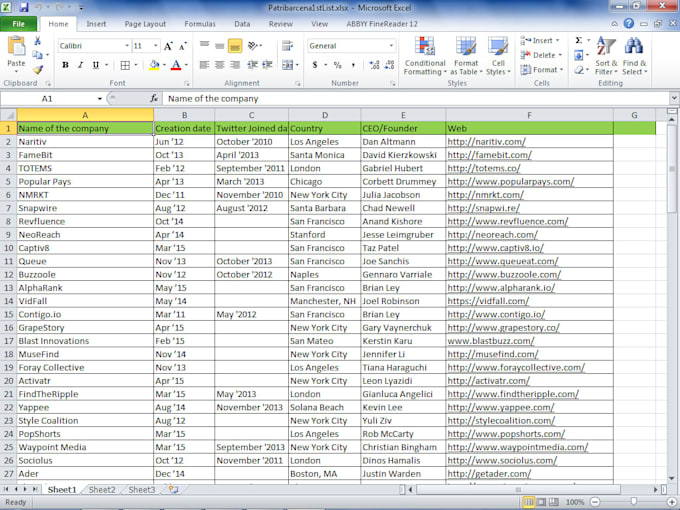Expand the Name Box dropdown arrow
Screen dimensions: 680x510
[x=99, y=99]
